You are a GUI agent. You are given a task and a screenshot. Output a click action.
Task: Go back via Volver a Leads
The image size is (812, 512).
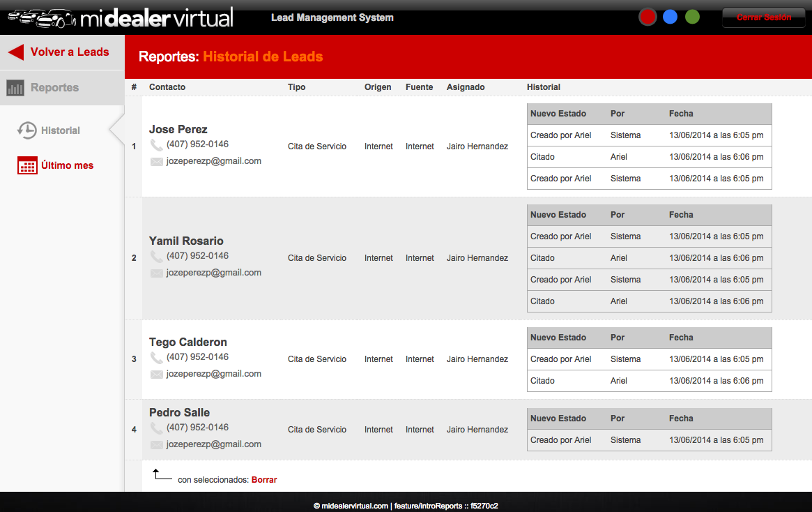pos(70,52)
